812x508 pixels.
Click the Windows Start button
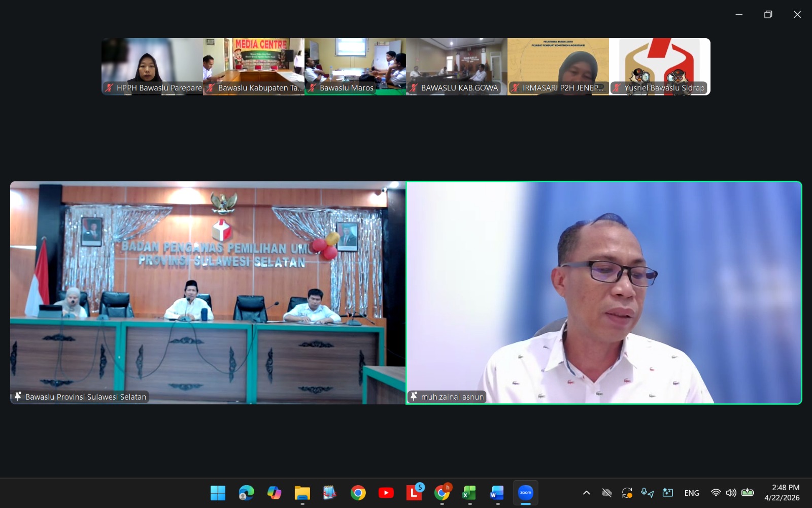point(218,493)
